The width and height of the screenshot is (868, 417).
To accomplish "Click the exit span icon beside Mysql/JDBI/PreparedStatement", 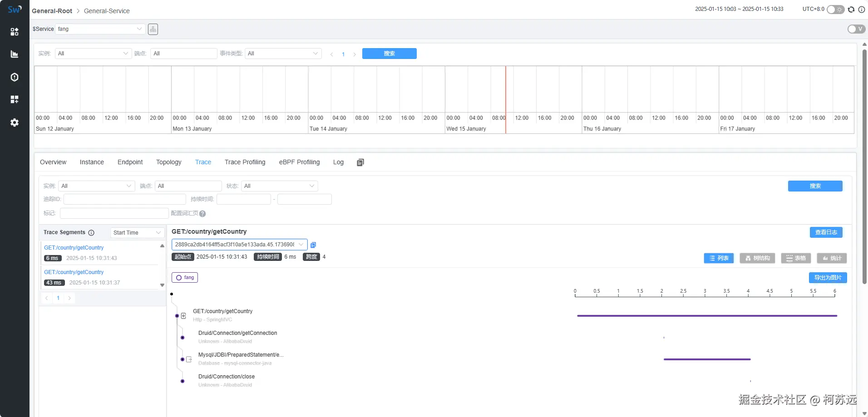I will 189,359.
